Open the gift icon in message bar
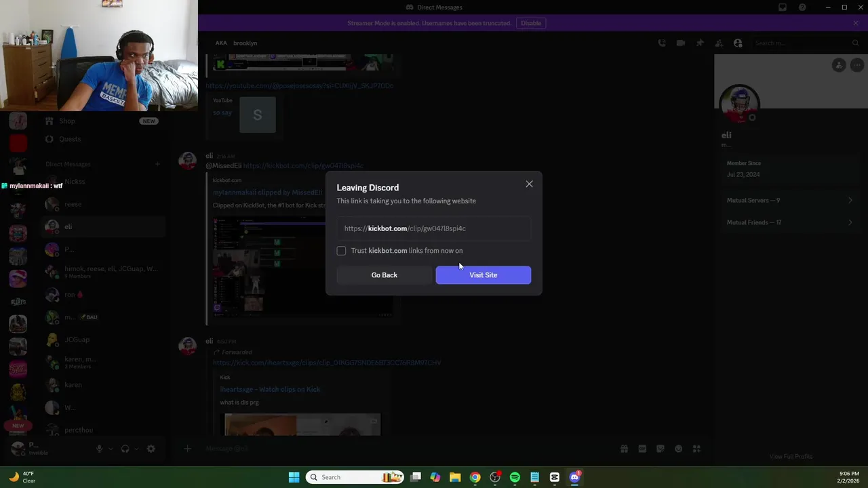 tap(624, 449)
